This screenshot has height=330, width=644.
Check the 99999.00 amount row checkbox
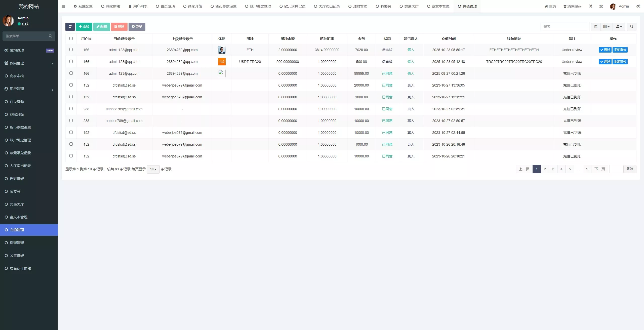pos(71,73)
